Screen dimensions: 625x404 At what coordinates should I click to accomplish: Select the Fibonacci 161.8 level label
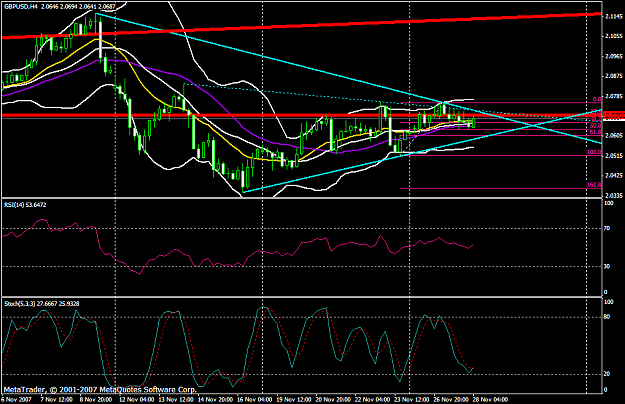click(594, 185)
